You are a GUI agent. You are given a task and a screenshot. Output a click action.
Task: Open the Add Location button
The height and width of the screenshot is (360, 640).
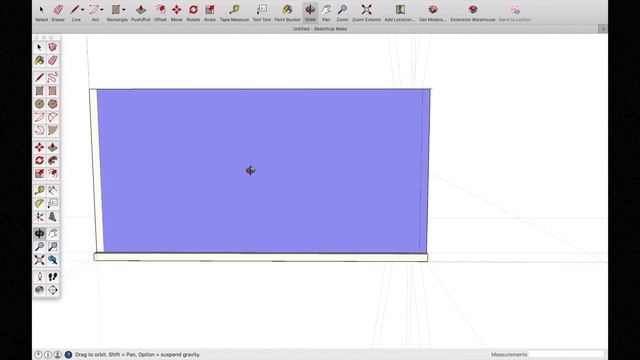[x=400, y=13]
